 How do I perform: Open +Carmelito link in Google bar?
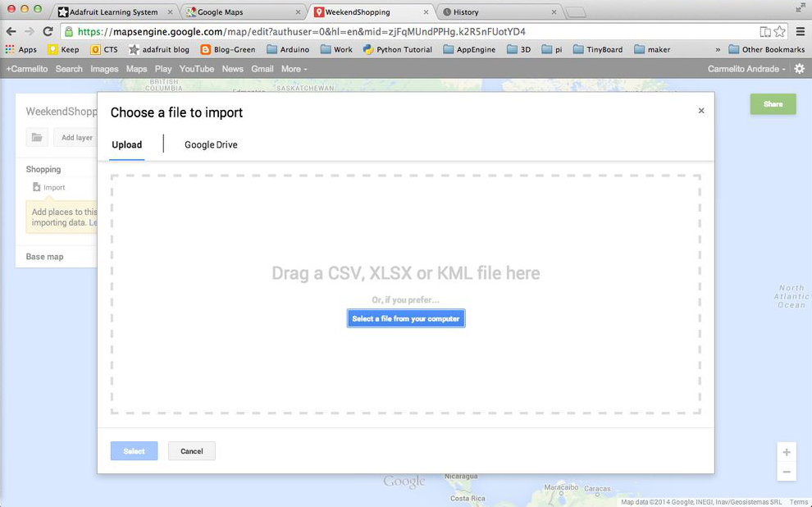pos(27,69)
